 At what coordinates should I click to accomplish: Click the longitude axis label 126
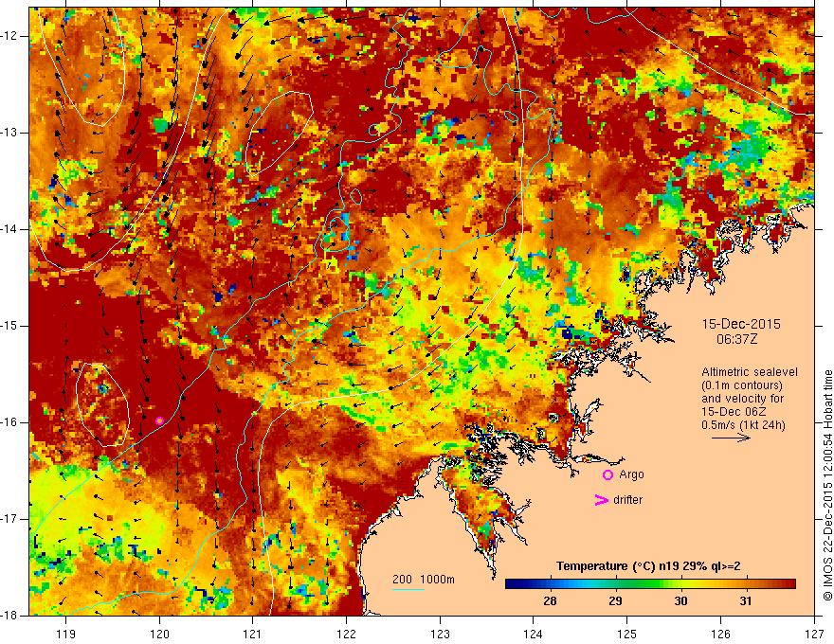pos(720,634)
